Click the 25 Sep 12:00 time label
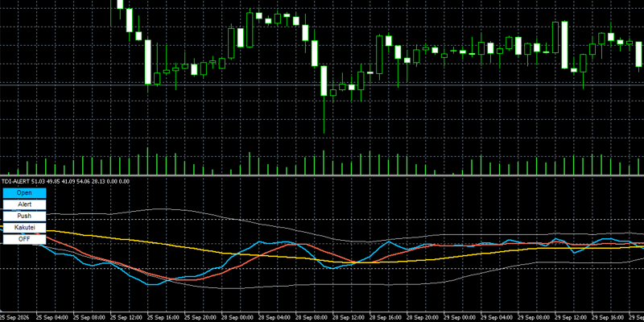Screen dimensions: 644x322 pyautogui.click(x=125, y=317)
